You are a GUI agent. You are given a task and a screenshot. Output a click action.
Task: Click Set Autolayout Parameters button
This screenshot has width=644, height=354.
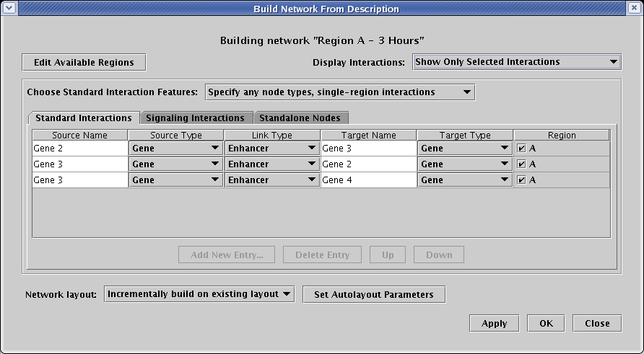[x=374, y=294]
